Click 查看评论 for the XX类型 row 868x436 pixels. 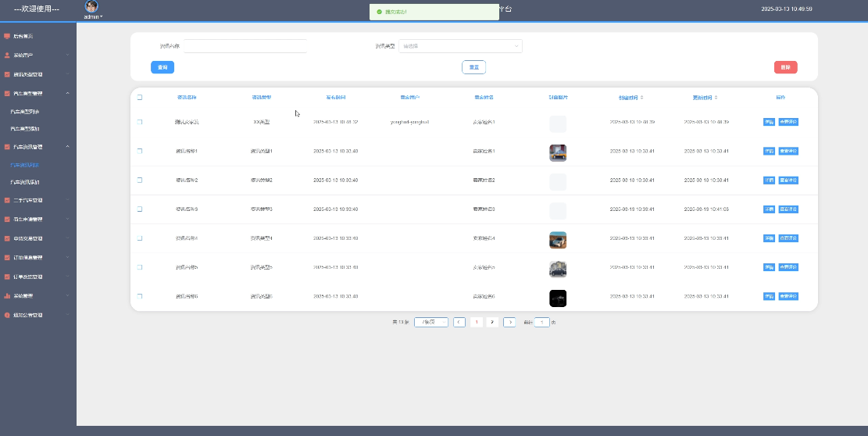point(788,122)
